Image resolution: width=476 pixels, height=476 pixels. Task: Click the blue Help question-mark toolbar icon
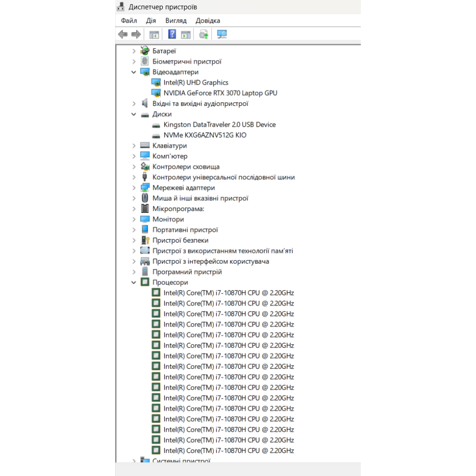(172, 34)
